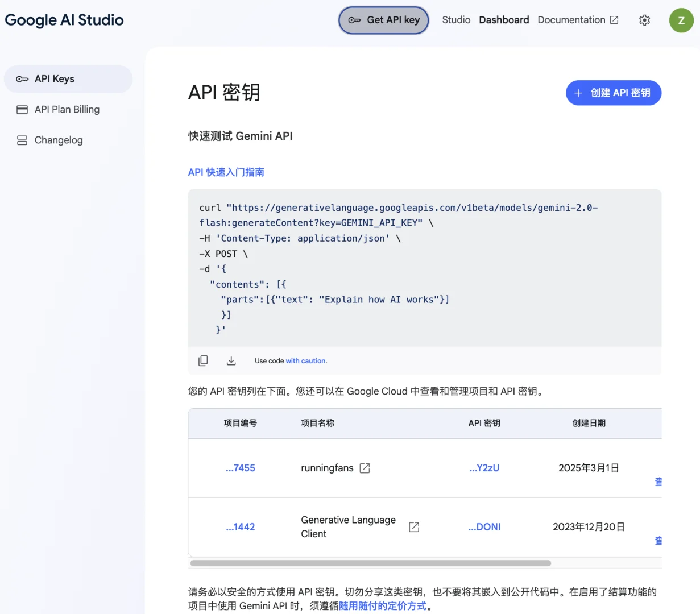Image resolution: width=700 pixels, height=614 pixels.
Task: Click the 创建 API 密钥 button
Action: [x=614, y=93]
